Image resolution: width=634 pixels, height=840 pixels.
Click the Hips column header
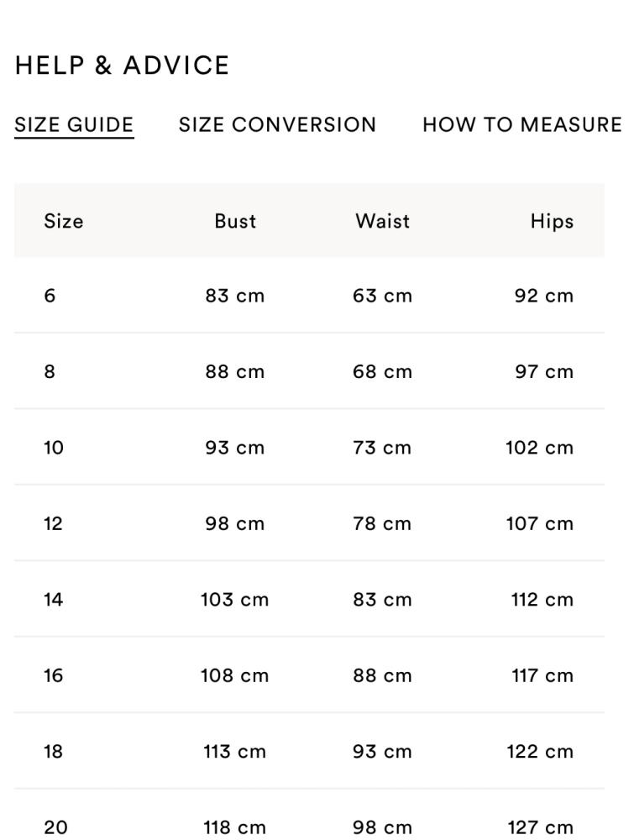click(552, 221)
